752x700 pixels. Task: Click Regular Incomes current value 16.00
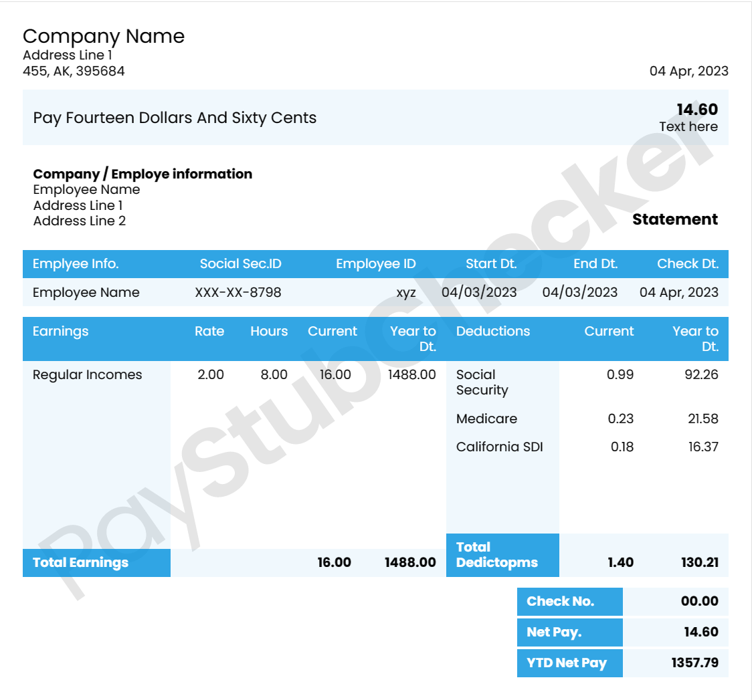pos(335,374)
